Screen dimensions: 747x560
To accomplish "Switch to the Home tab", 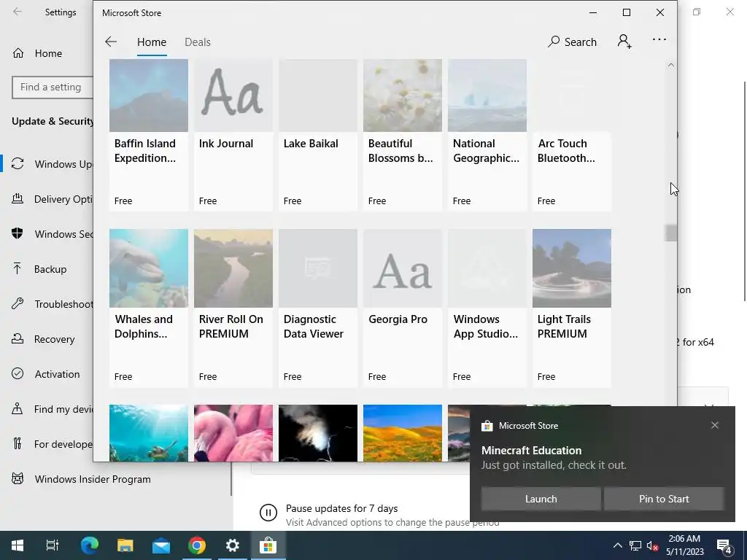I will pyautogui.click(x=152, y=42).
